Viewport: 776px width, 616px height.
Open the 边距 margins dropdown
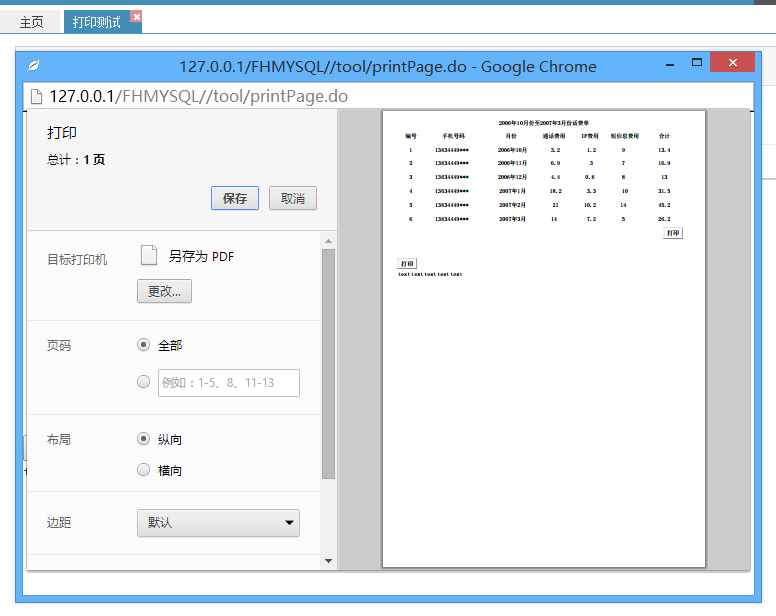click(x=218, y=523)
